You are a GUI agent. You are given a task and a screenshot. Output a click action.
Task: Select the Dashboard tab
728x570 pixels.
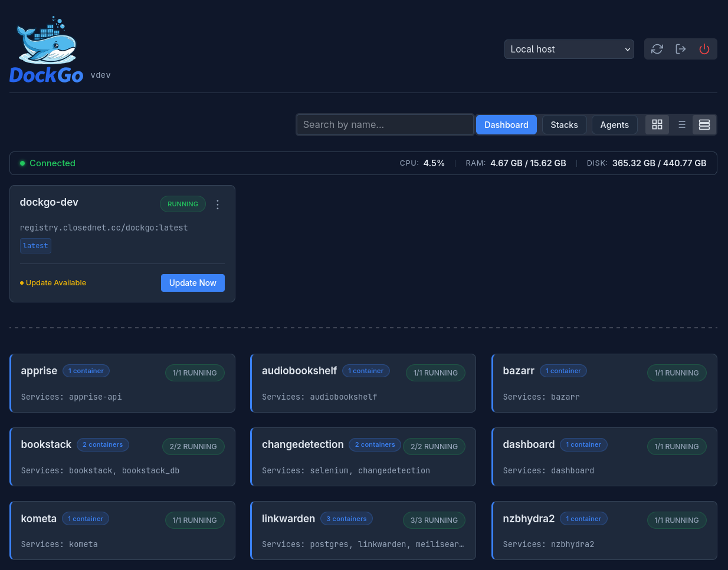pos(506,124)
